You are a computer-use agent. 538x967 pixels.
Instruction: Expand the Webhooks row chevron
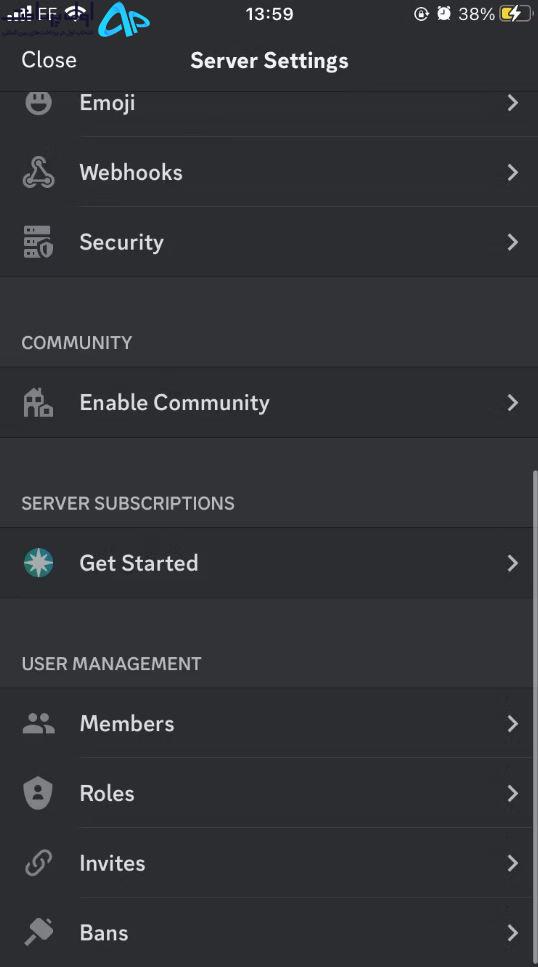(513, 172)
